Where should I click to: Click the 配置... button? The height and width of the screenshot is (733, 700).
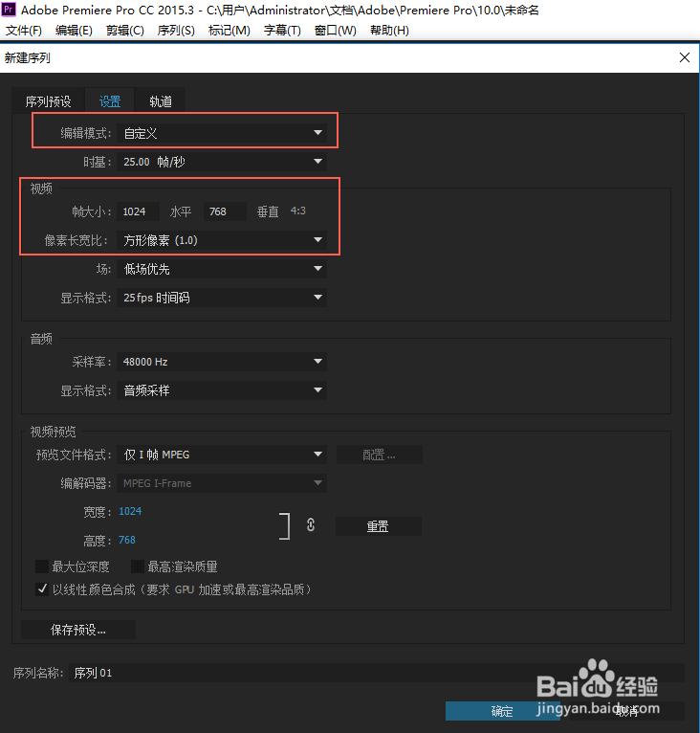[379, 455]
